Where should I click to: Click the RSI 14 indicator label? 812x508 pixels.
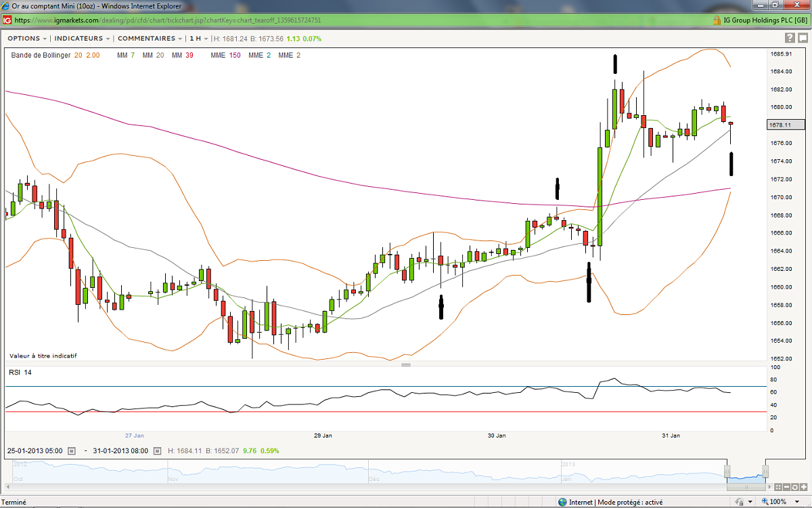[20, 373]
